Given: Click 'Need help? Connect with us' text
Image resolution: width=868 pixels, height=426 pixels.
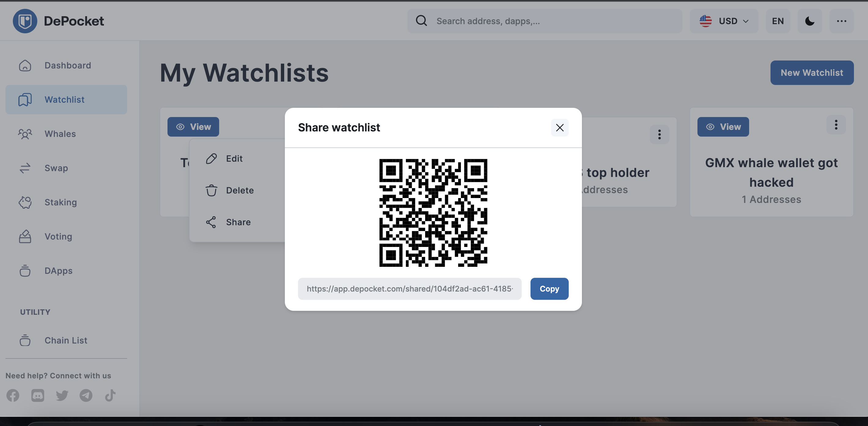Looking at the screenshot, I should pyautogui.click(x=58, y=376).
